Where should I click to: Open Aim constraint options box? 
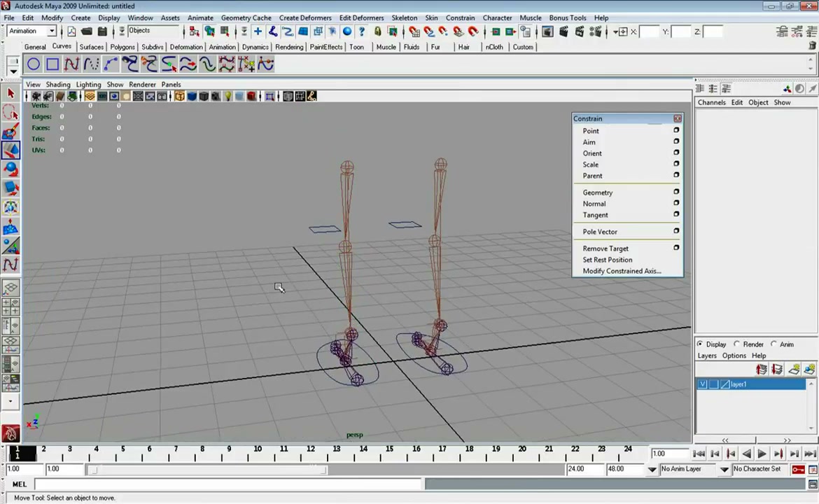coord(676,141)
